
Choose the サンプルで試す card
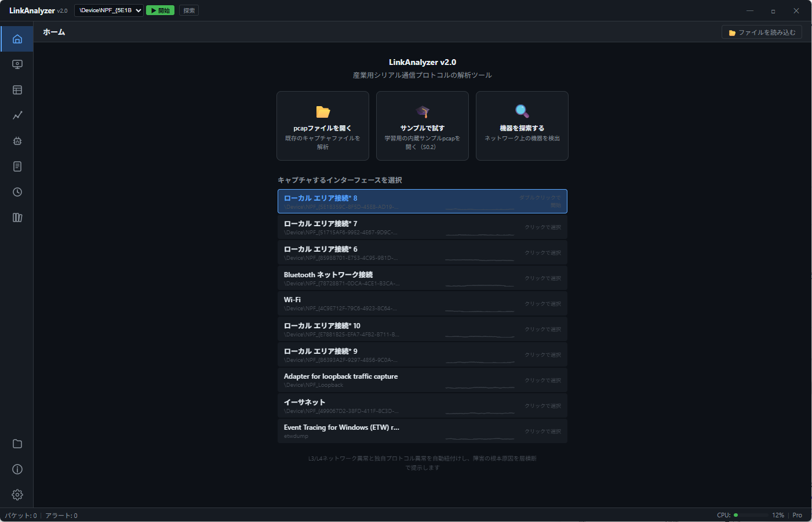click(423, 126)
